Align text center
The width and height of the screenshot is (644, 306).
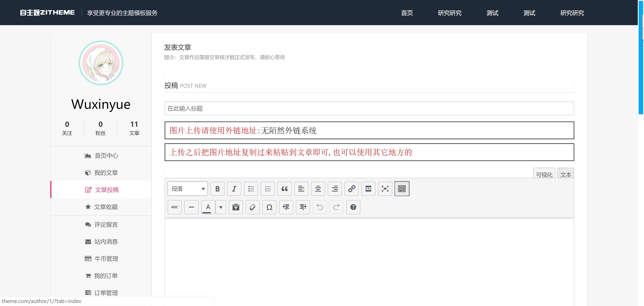(x=318, y=189)
